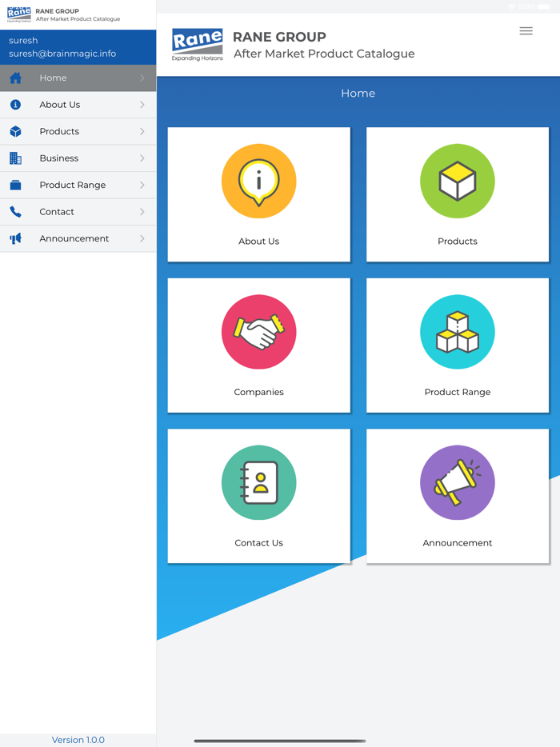
Task: Click the Product Range box icon in sidebar
Action: tap(15, 185)
